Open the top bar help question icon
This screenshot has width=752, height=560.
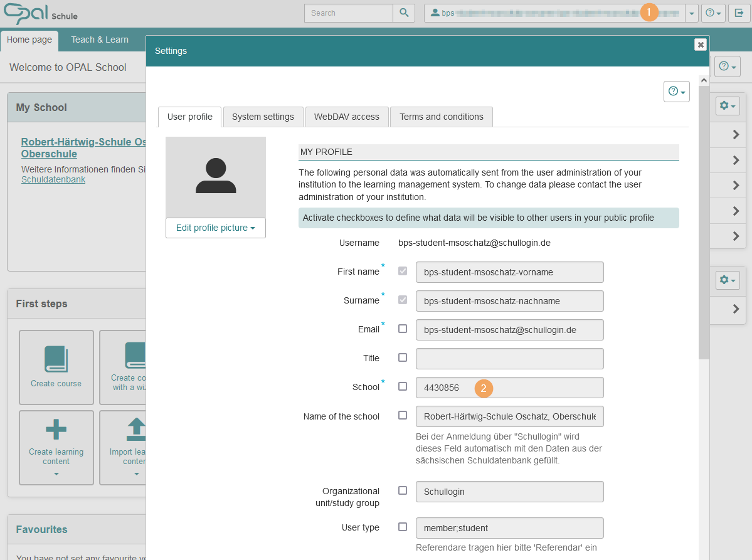pyautogui.click(x=713, y=13)
